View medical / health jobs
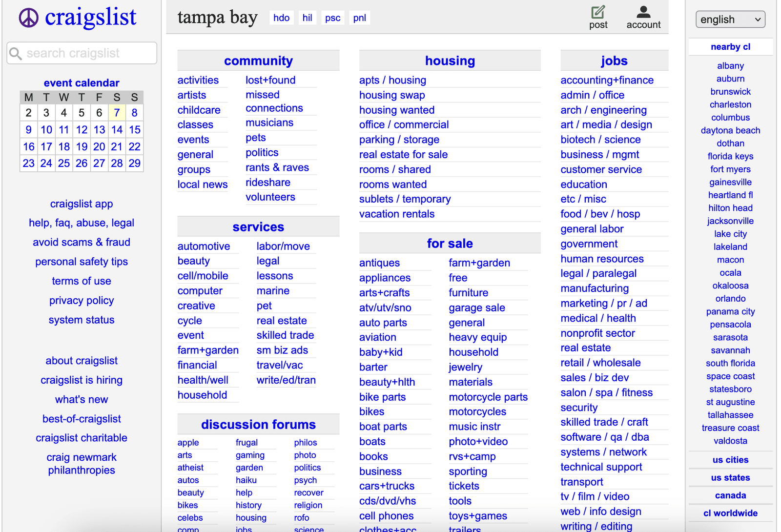The image size is (781, 532). coord(598,318)
